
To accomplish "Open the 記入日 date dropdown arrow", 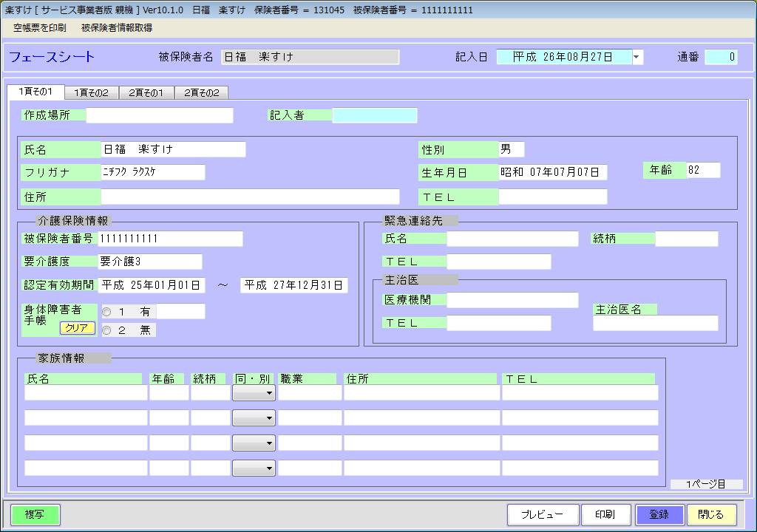I will [637, 57].
